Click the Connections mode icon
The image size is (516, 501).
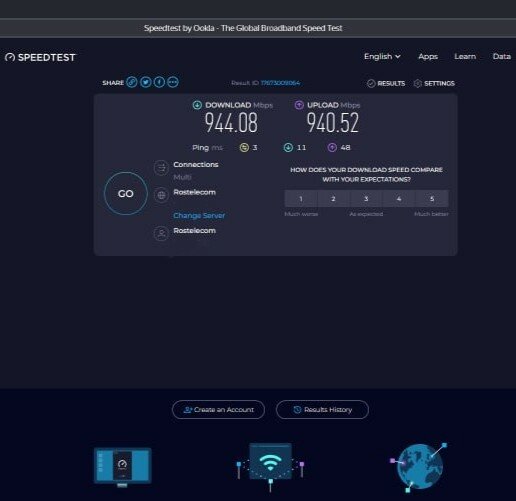pyautogui.click(x=161, y=168)
